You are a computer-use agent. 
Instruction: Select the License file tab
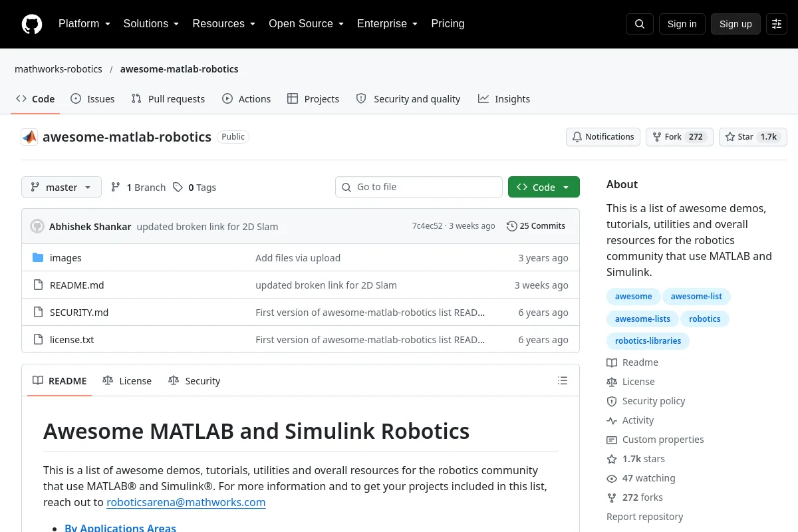click(127, 381)
